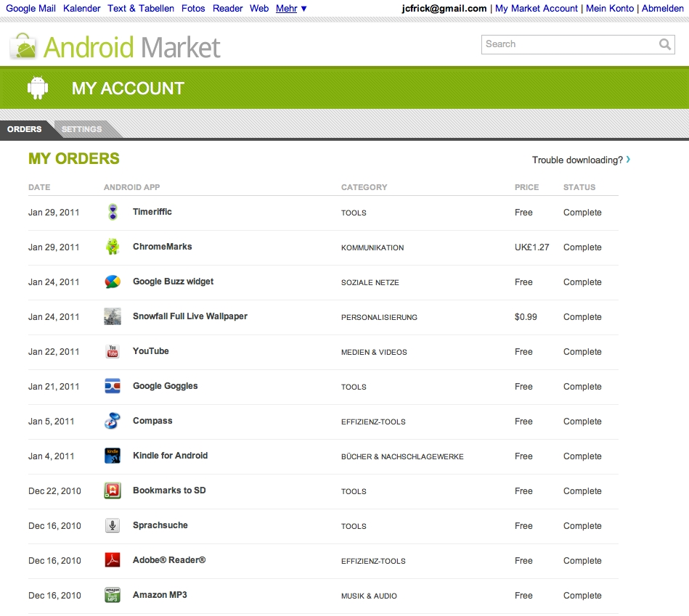
Task: Click the UK£1.27 price for ChromeMarks
Action: click(x=531, y=247)
